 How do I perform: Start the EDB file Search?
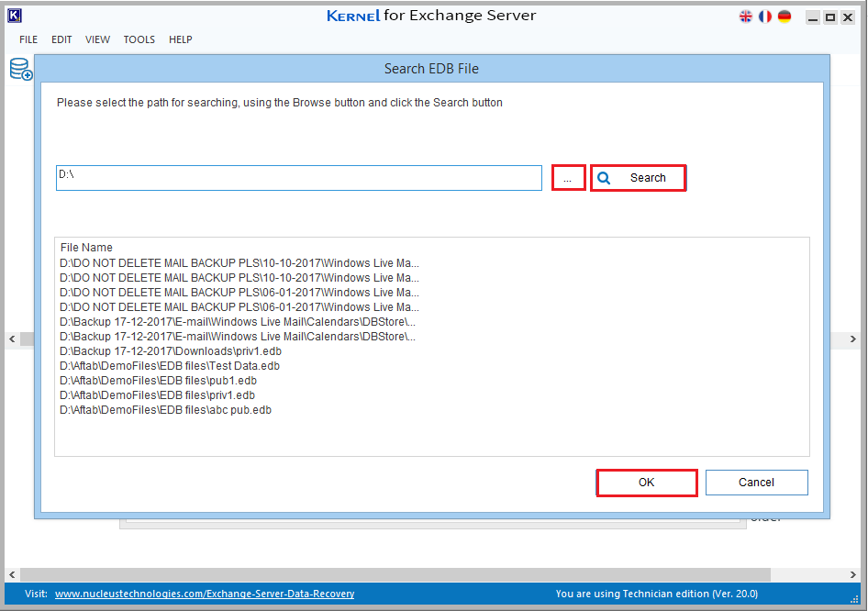639,178
